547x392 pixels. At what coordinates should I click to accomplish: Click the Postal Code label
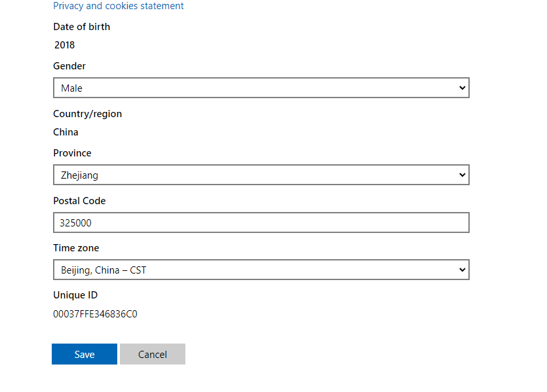point(79,201)
